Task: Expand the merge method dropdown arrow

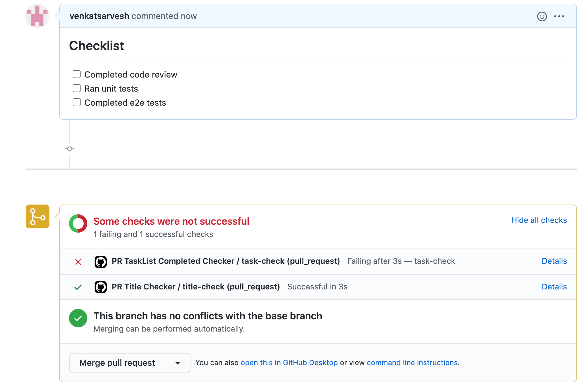Action: tap(178, 363)
